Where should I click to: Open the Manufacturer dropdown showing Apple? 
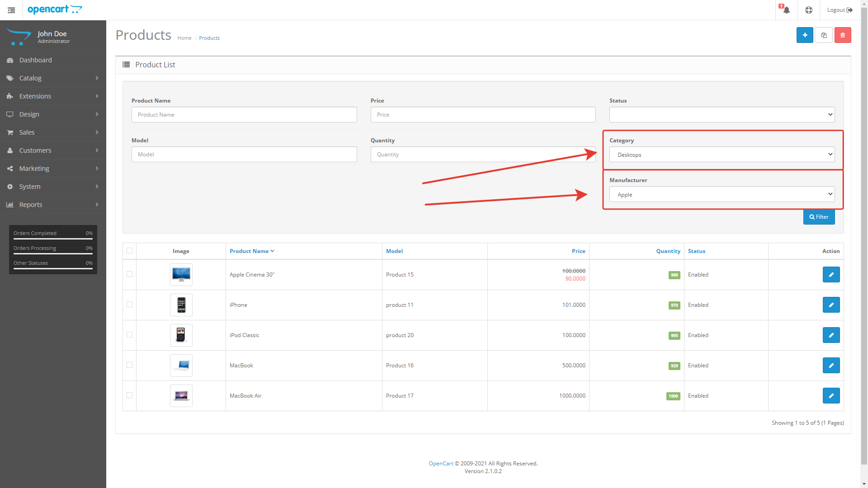(722, 194)
